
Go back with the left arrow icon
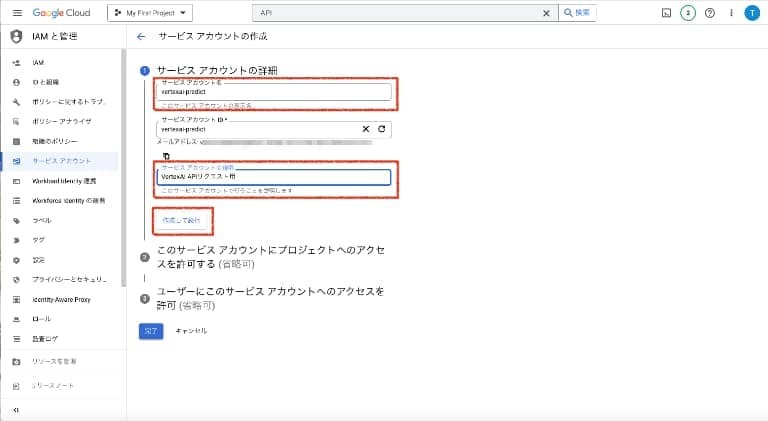141,37
